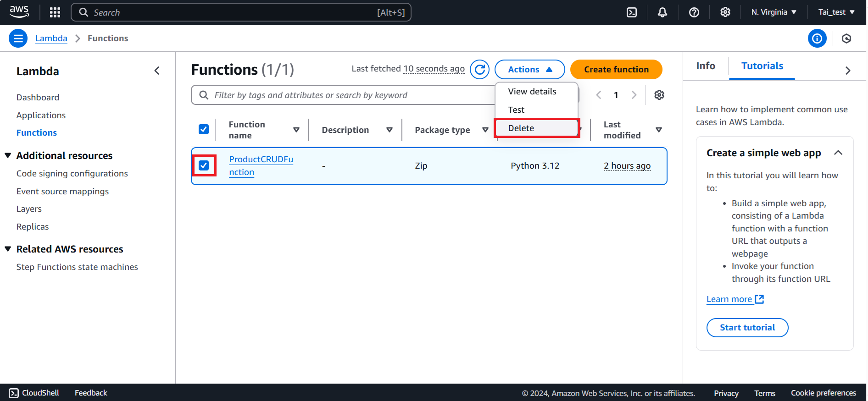Click the Create function button
The width and height of the screenshot is (868, 401).
(616, 70)
